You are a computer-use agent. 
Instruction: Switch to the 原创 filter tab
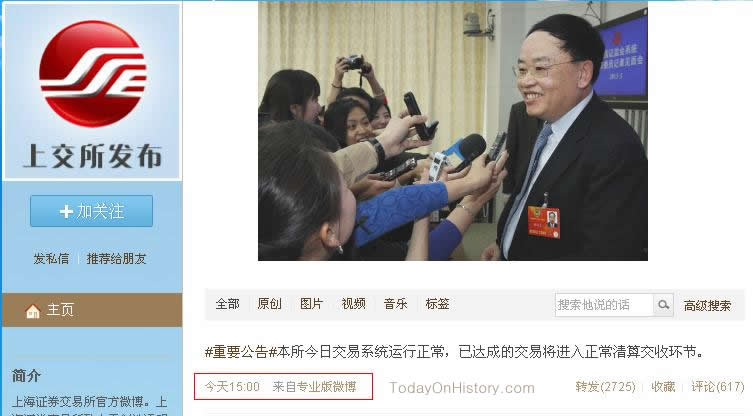coord(269,304)
